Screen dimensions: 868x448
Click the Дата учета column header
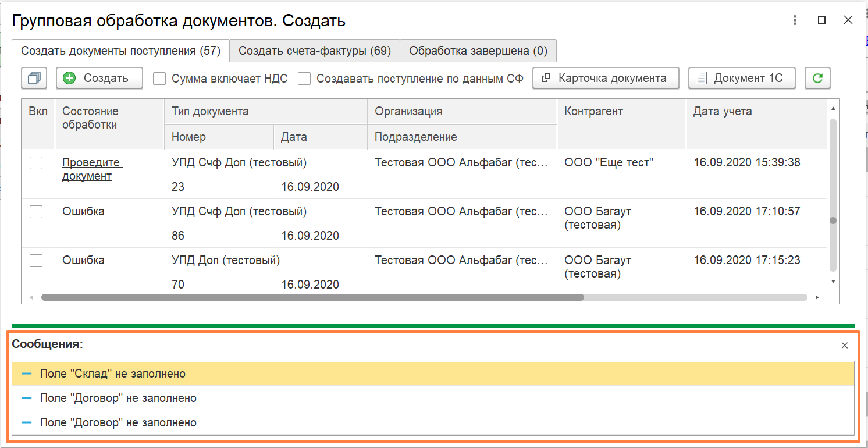click(x=757, y=124)
